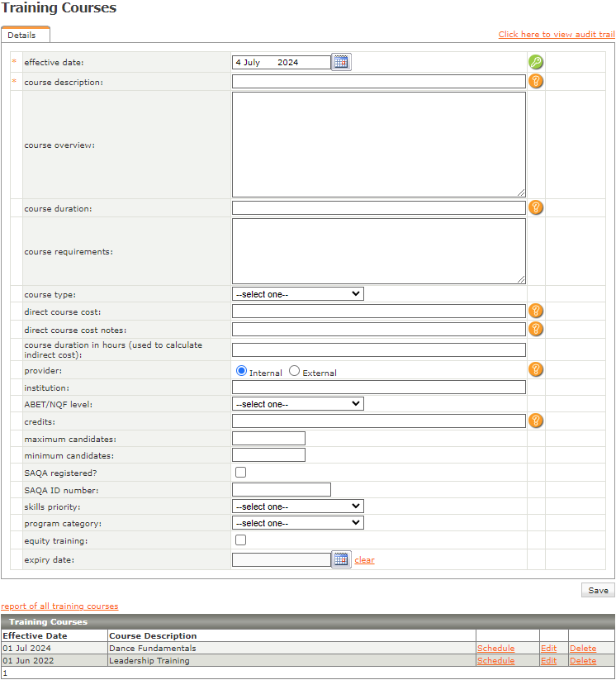Click Schedule for Dance Fundamentals course
This screenshot has height=680, width=616.
(495, 649)
